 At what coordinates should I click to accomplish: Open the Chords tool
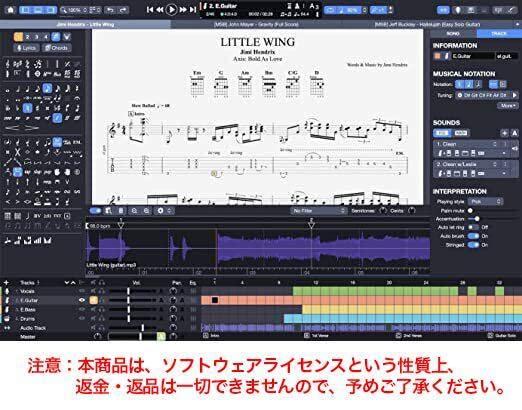[56, 48]
